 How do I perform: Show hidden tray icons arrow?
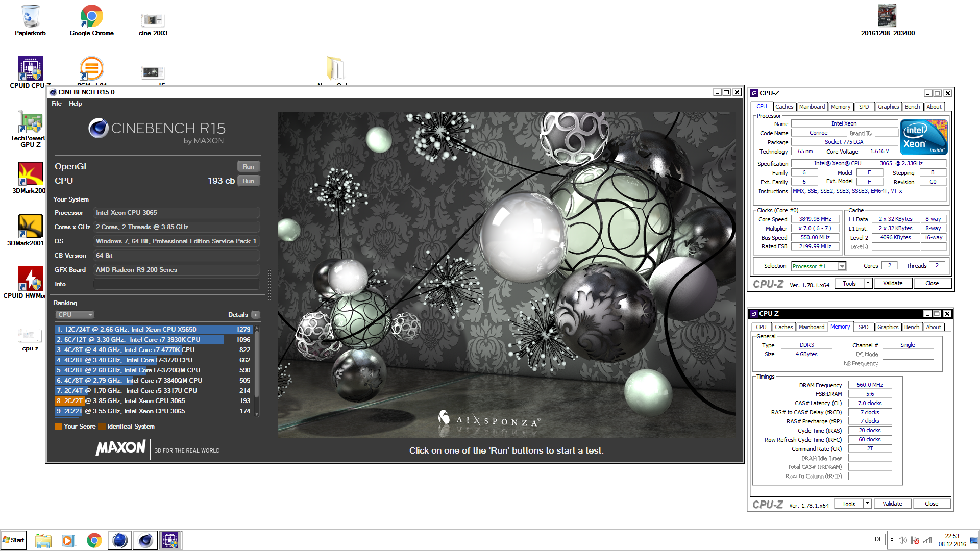892,540
